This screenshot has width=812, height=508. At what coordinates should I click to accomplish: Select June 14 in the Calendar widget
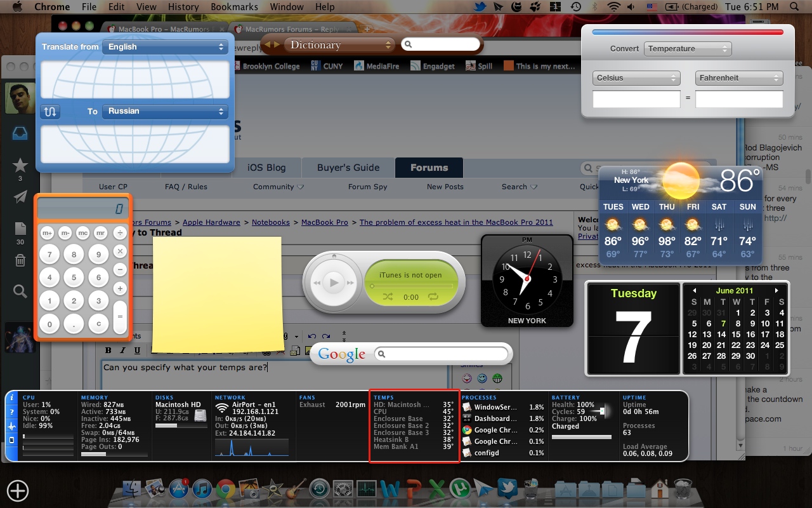click(x=722, y=334)
